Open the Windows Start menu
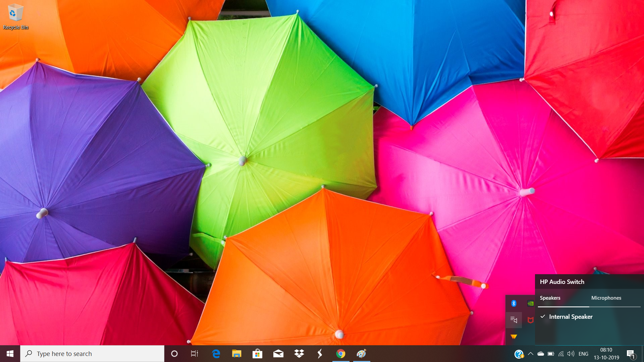Screen dimensions: 644x362 point(10,354)
